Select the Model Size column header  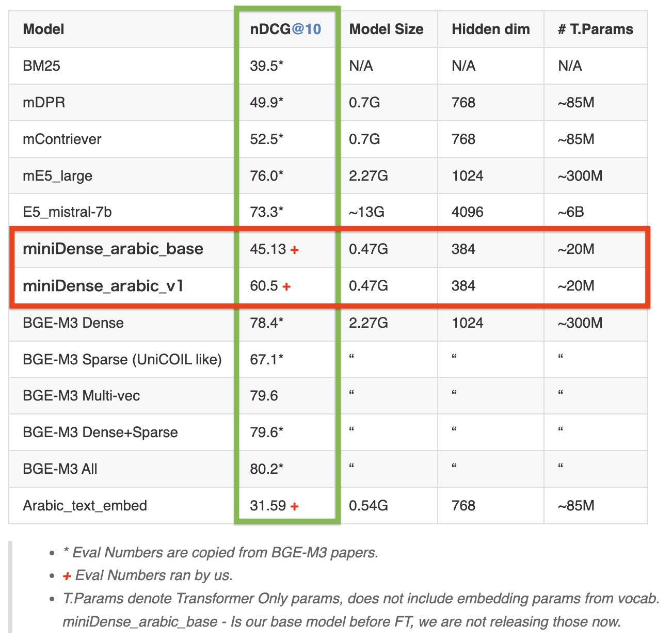click(x=386, y=29)
